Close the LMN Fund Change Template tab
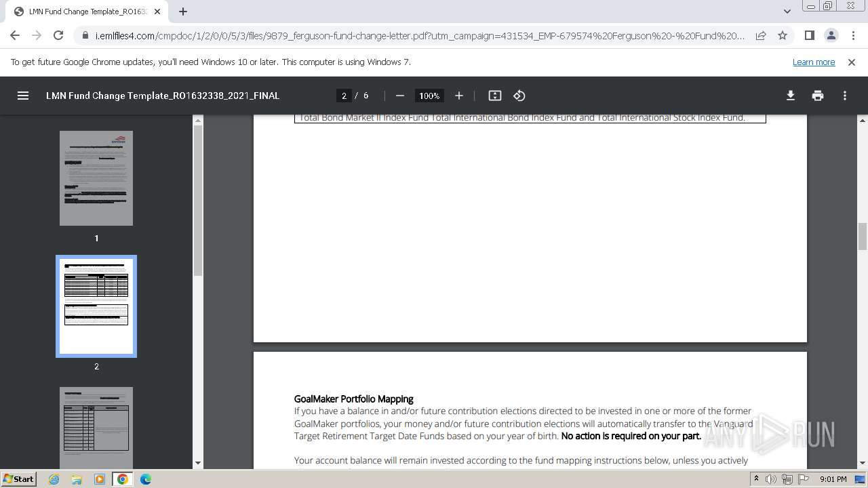This screenshot has height=488, width=868. click(x=157, y=12)
